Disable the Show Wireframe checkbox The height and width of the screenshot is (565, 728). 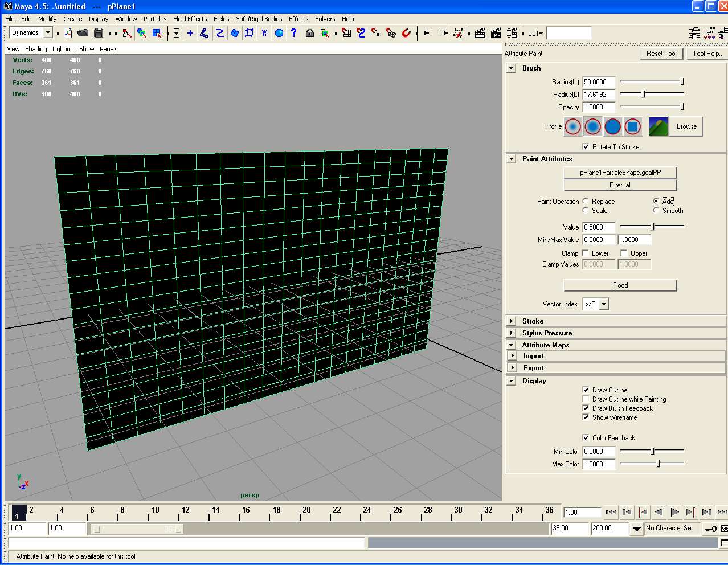coord(586,417)
